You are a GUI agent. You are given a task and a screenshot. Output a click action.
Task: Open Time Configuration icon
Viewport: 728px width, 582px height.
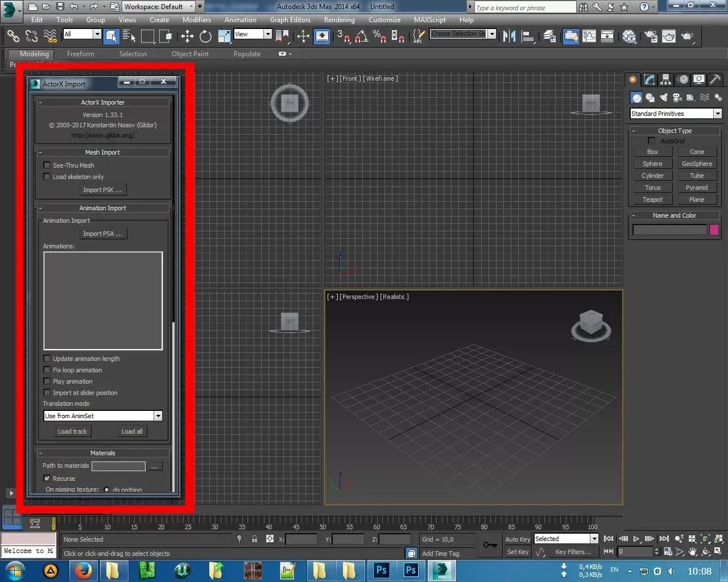pyautogui.click(x=668, y=551)
